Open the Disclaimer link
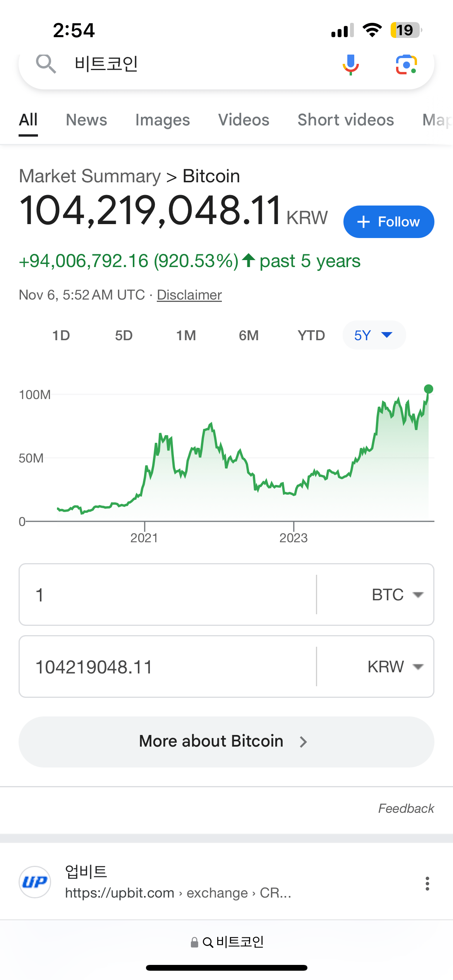The width and height of the screenshot is (453, 980). (x=189, y=295)
